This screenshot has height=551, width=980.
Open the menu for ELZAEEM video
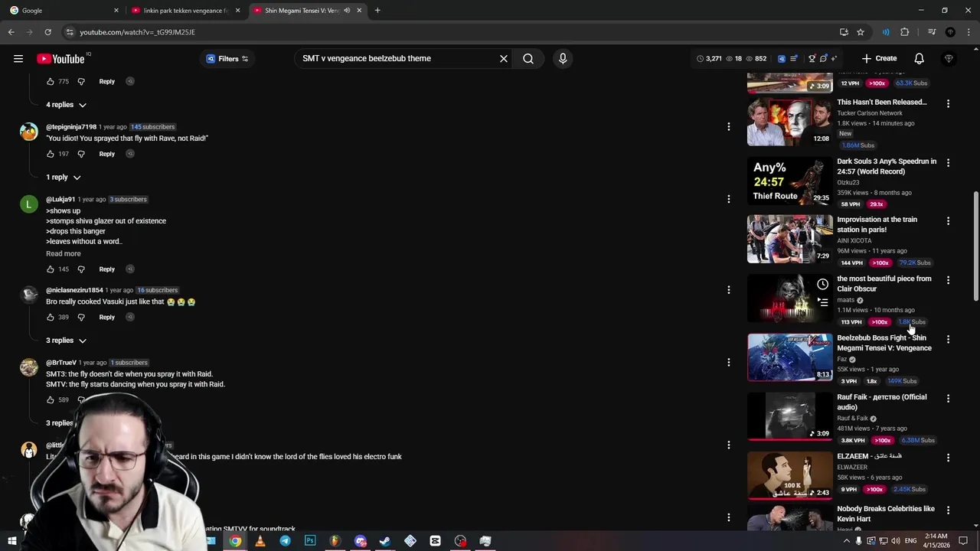[x=948, y=458]
